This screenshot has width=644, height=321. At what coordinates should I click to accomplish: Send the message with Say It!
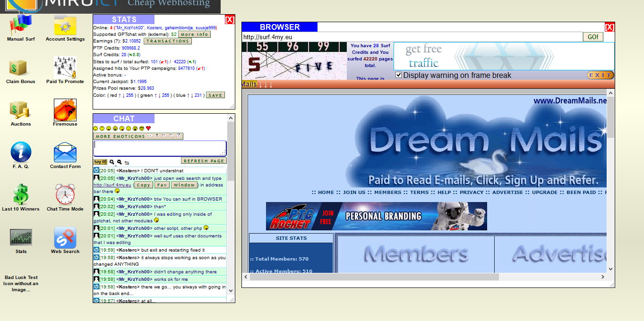(x=100, y=161)
